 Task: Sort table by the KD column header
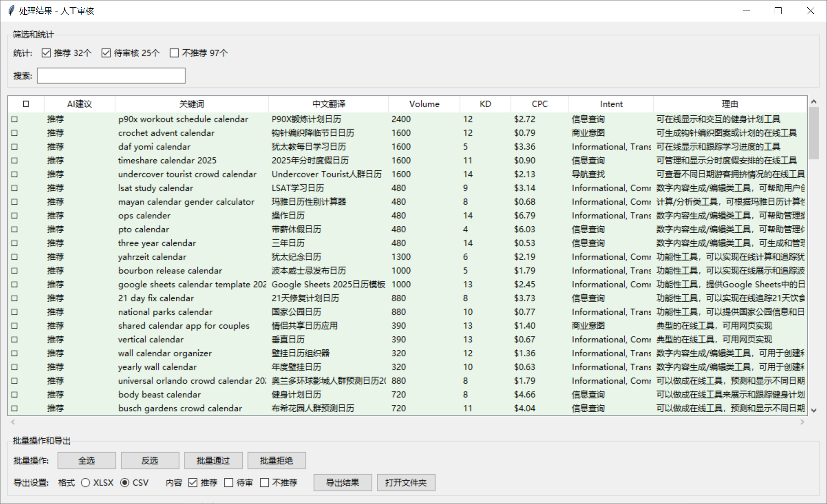pyautogui.click(x=485, y=104)
